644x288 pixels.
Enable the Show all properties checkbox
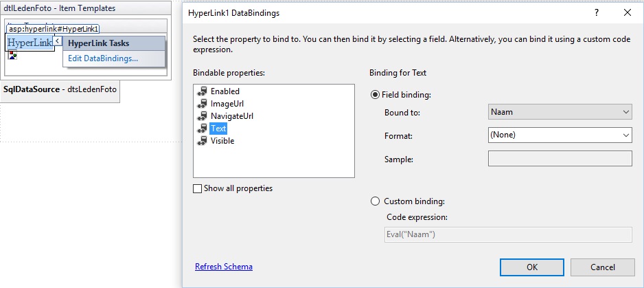tap(198, 188)
